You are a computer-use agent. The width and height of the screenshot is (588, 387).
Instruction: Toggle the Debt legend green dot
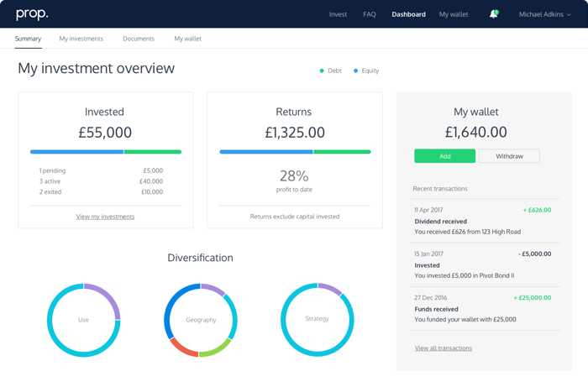(322, 71)
